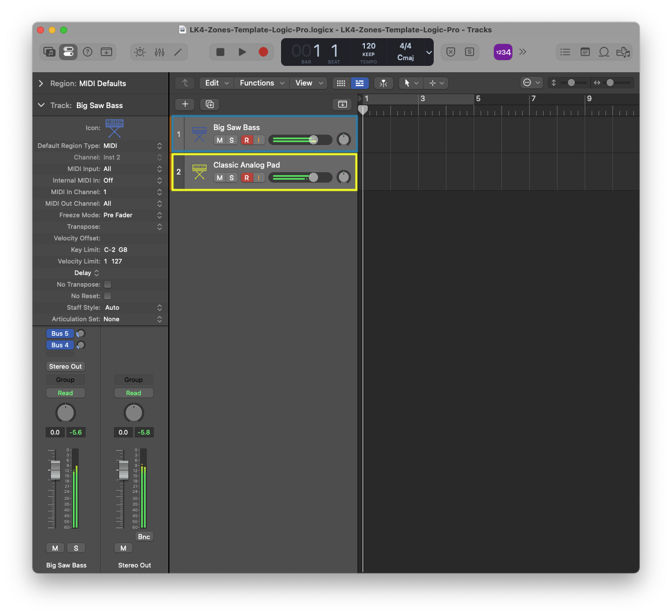The width and height of the screenshot is (672, 616).
Task: Enable the No Reset checkbox
Action: (108, 296)
